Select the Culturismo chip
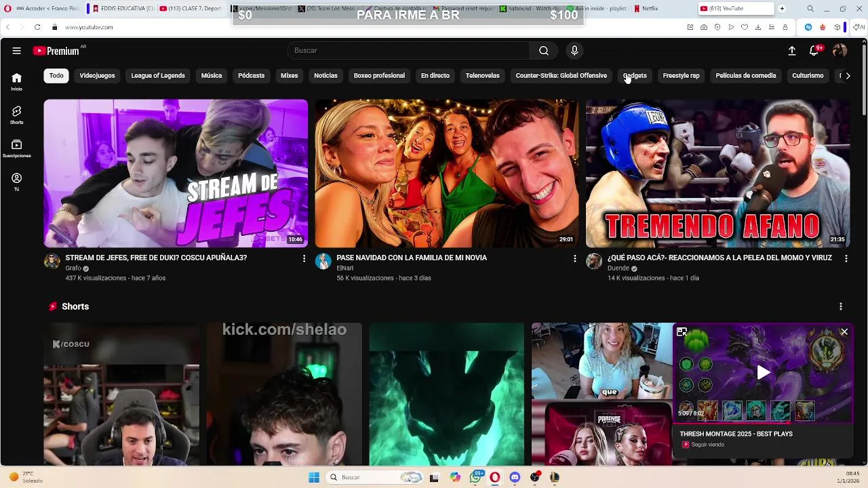 tap(808, 76)
